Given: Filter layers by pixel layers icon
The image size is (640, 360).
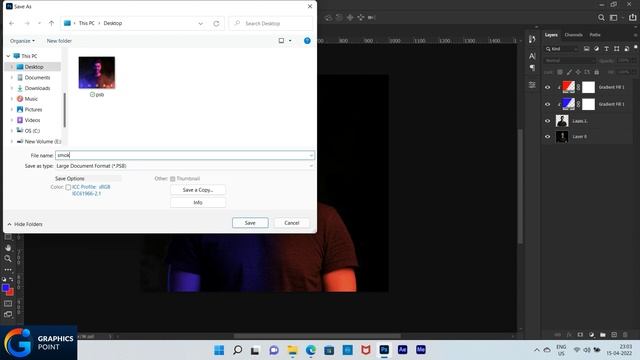Looking at the screenshot, I should 587,49.
